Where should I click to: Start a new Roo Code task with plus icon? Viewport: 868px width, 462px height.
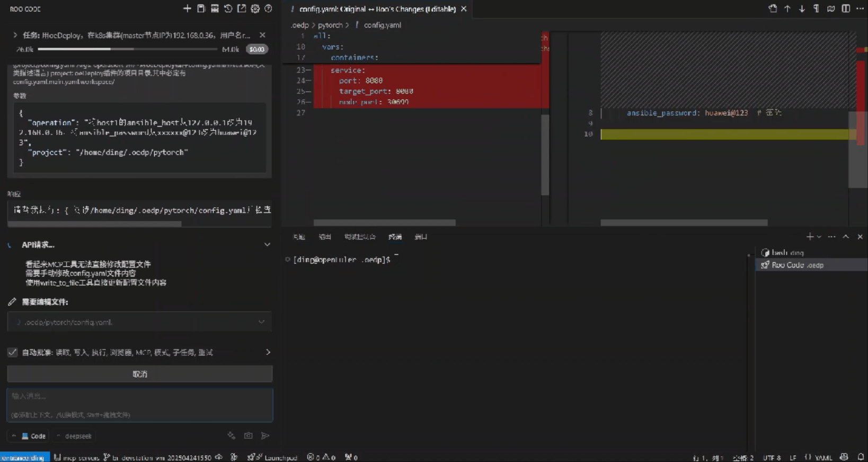(x=187, y=8)
